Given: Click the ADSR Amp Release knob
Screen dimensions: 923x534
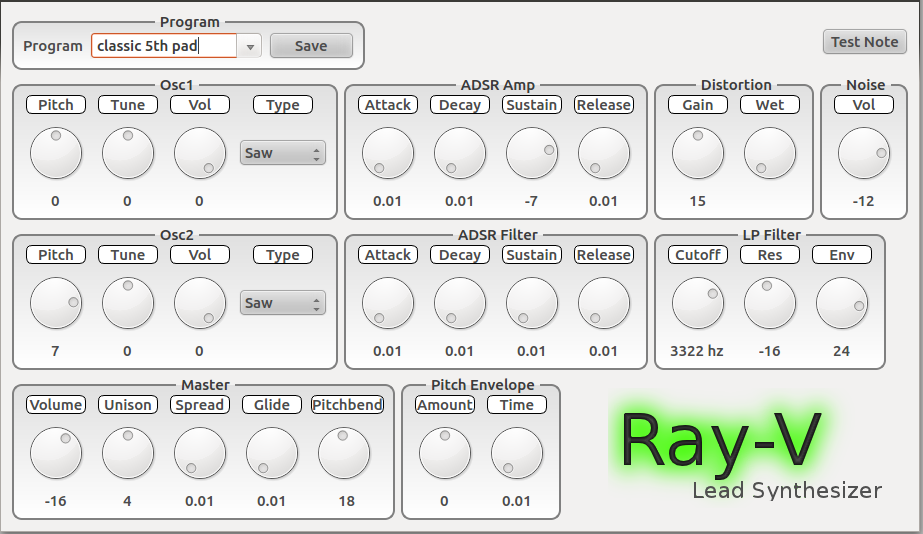Looking at the screenshot, I should pos(604,153).
